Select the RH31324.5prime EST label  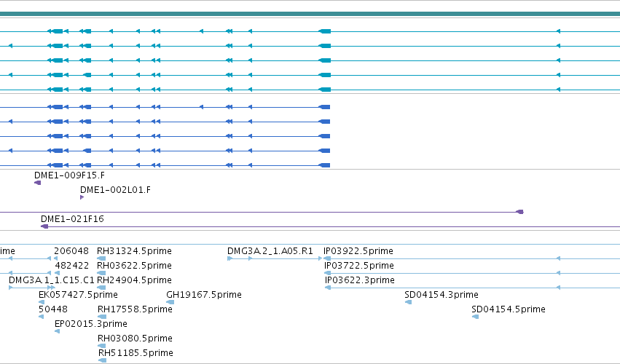coord(135,251)
